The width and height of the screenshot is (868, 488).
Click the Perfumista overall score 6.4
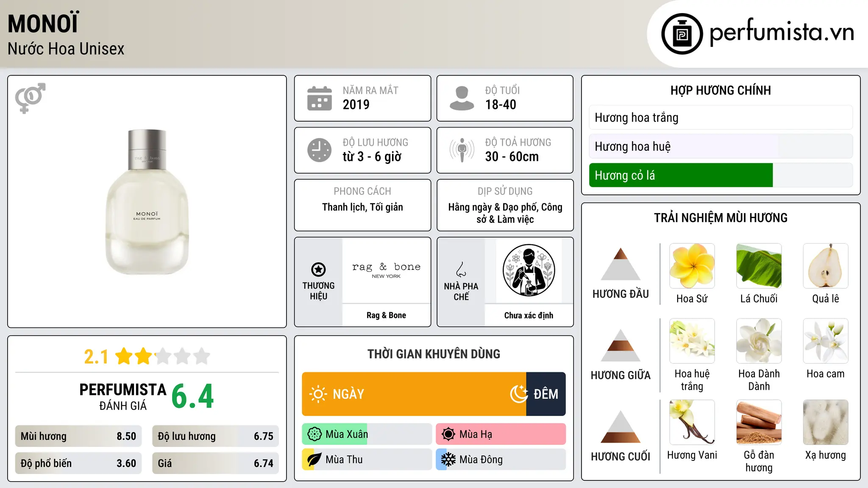(193, 396)
